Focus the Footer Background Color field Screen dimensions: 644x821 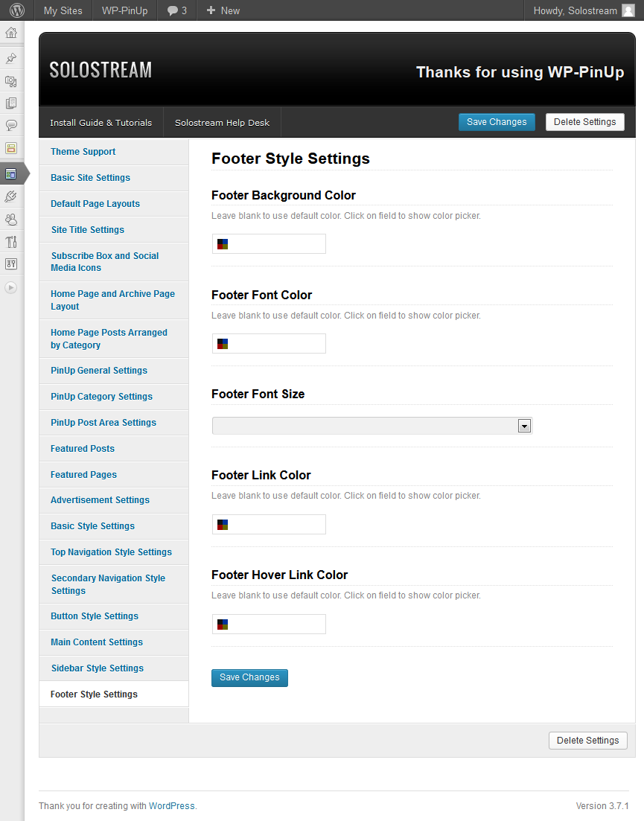pyautogui.click(x=269, y=244)
